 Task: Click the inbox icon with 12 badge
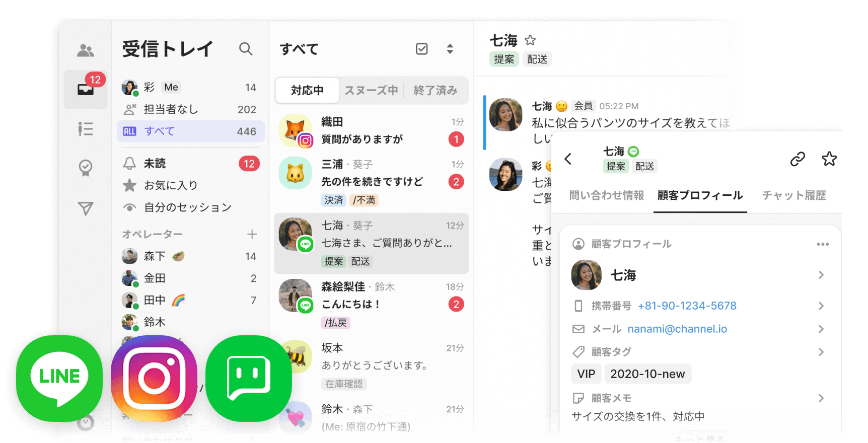[x=85, y=90]
